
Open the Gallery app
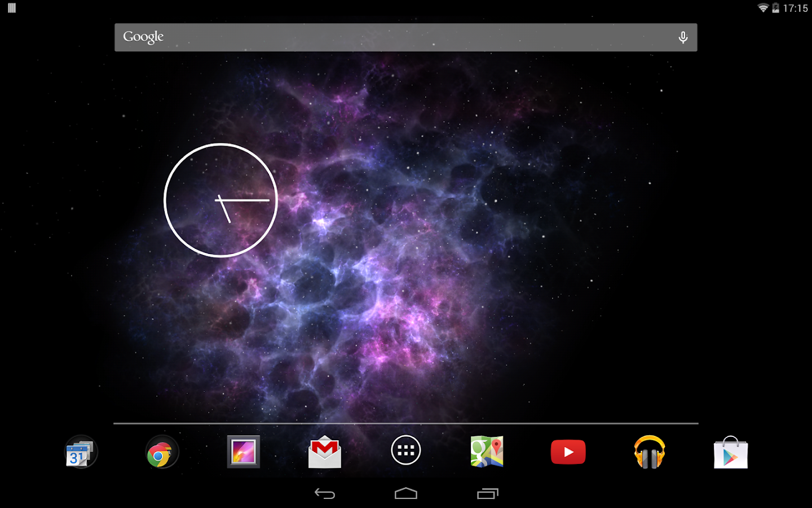243,452
